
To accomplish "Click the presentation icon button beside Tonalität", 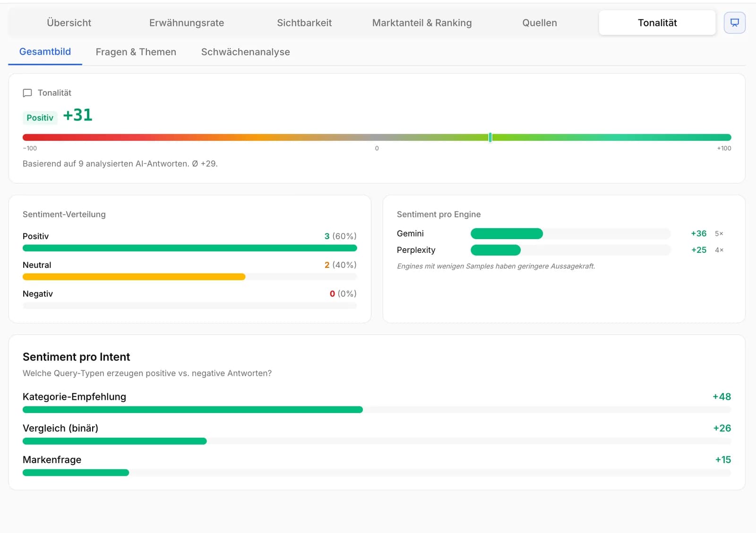I will coord(735,23).
